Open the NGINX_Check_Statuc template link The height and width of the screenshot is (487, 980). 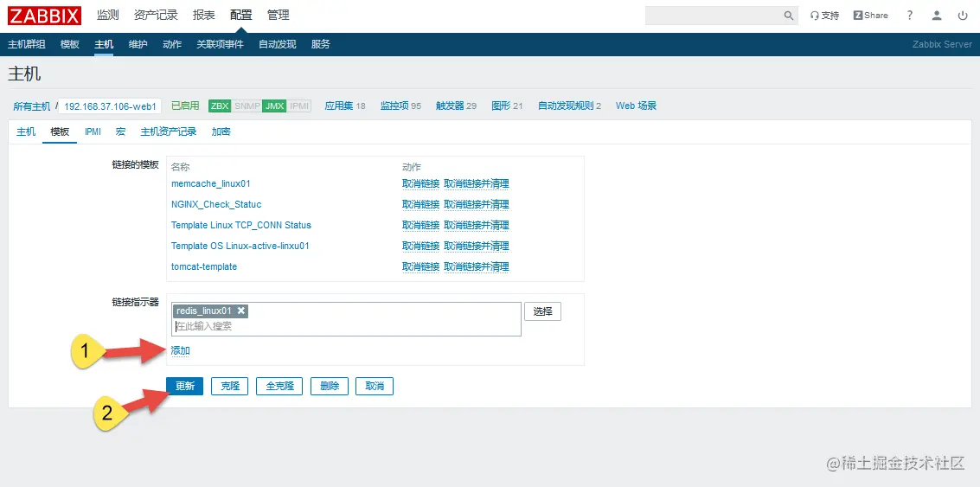click(216, 204)
